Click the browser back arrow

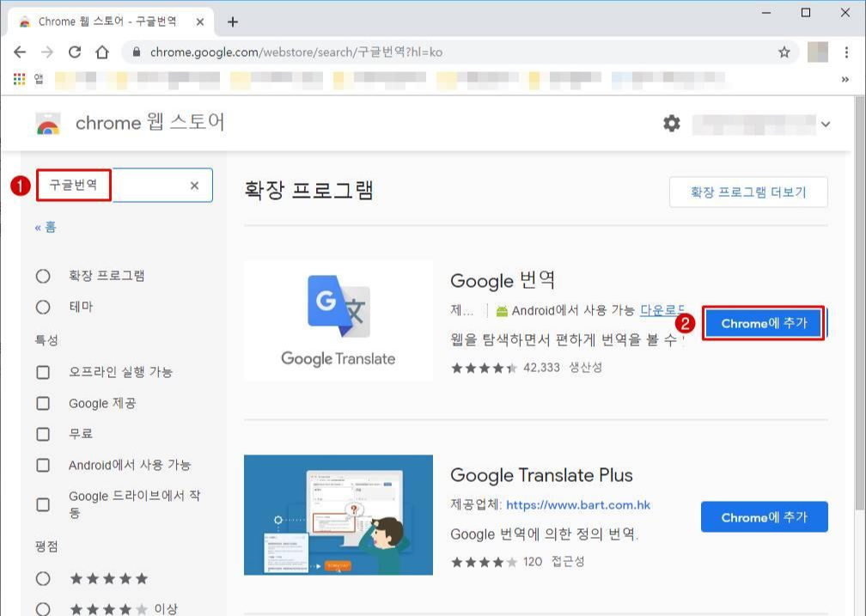tap(20, 52)
